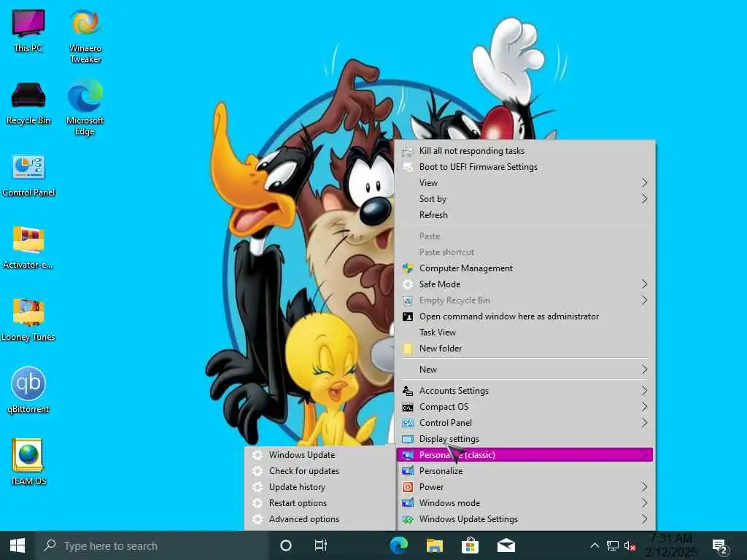Expand the View submenu arrow
The height and width of the screenshot is (560, 747).
(644, 183)
